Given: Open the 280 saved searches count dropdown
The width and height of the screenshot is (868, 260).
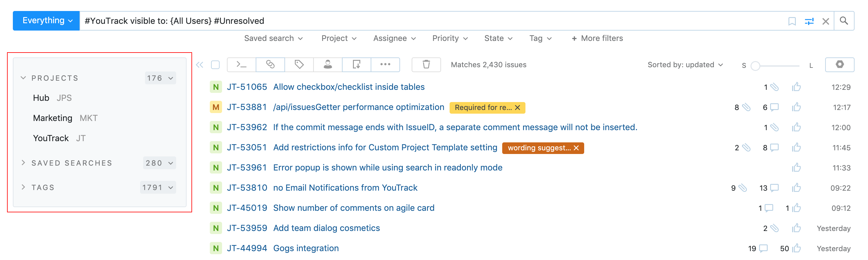Looking at the screenshot, I should (160, 163).
